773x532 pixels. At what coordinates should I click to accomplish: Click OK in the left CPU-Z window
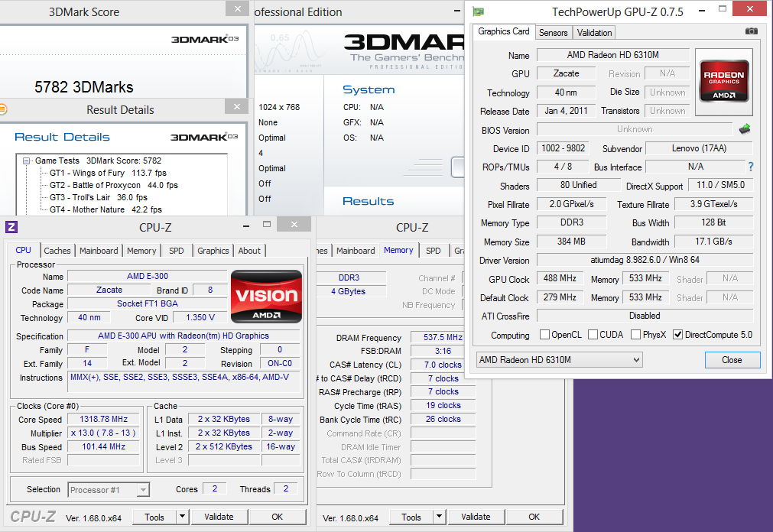277,517
